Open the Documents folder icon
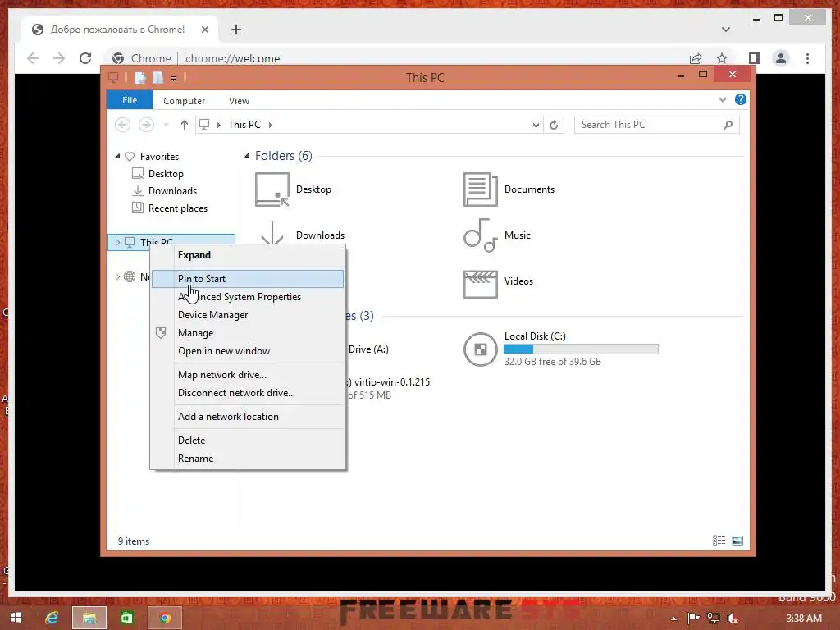 coord(480,189)
